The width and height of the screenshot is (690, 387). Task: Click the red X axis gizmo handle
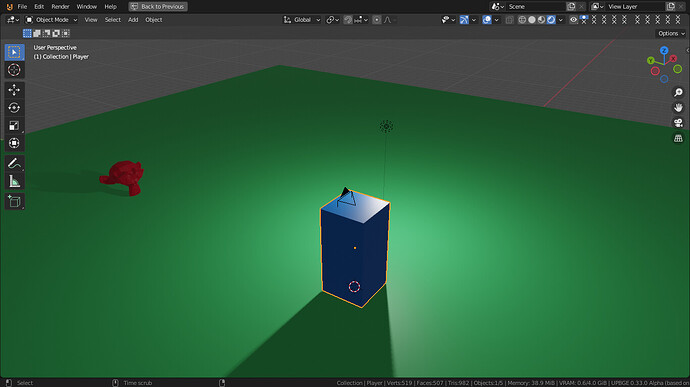(x=673, y=59)
